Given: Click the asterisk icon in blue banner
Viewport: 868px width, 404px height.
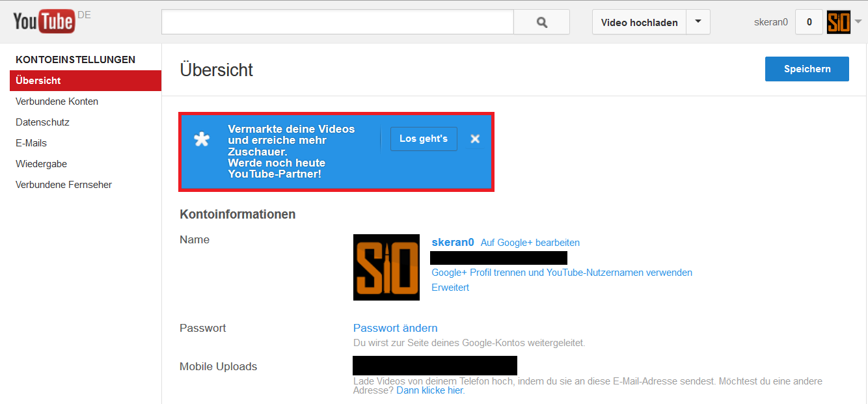Looking at the screenshot, I should coord(202,139).
